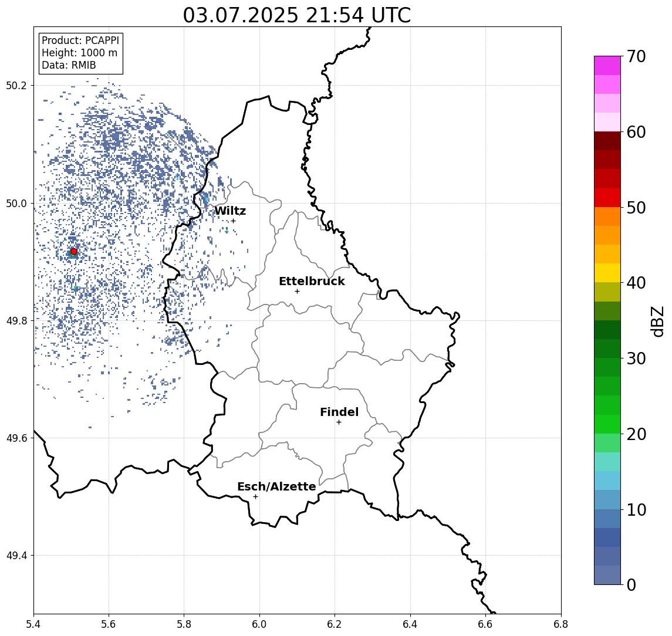Viewport: 672px width, 636px height.
Task: Click the 50 tick label on colorbar
Action: (636, 208)
